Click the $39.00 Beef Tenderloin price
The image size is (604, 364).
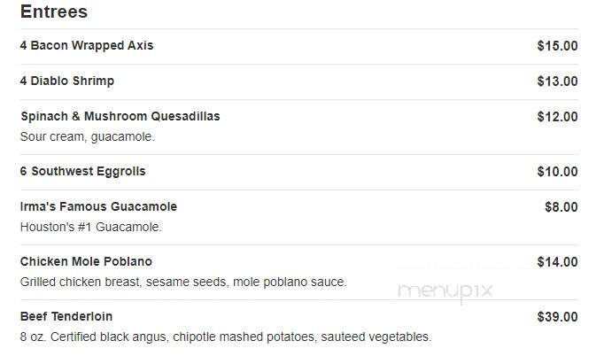tap(557, 317)
